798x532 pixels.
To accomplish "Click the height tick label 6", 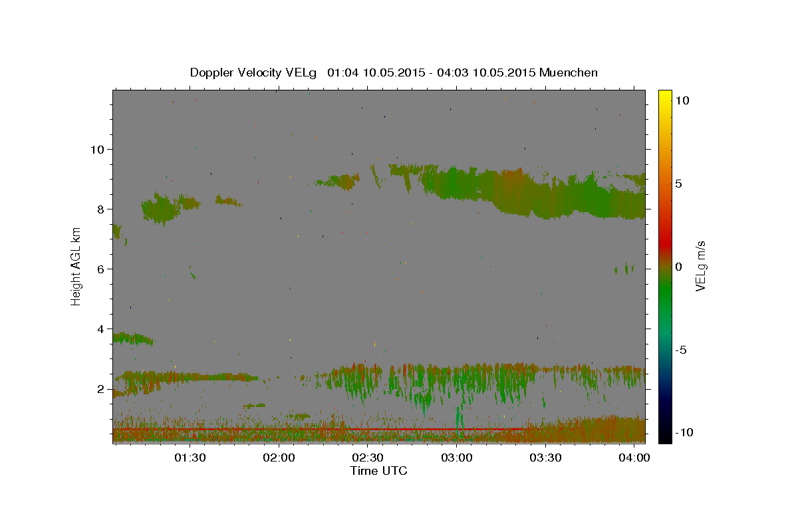I will (x=99, y=269).
